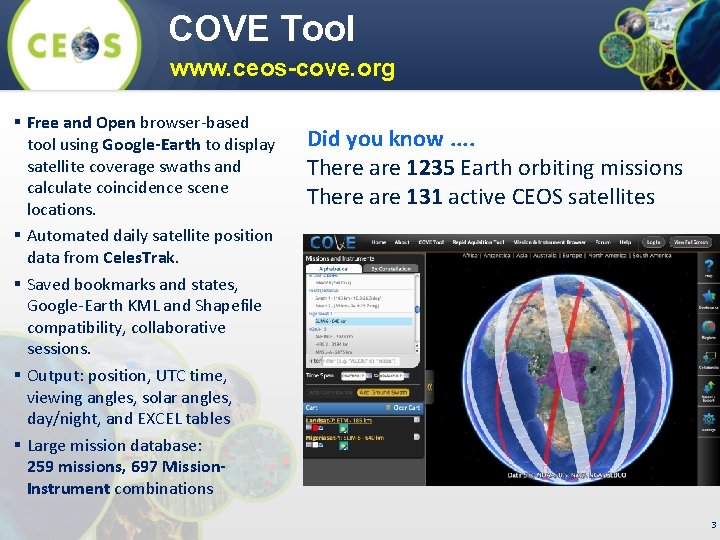Remove NigeriaSat-1 SLIM-6 from cart
The image size is (720, 540).
pyautogui.click(x=416, y=437)
